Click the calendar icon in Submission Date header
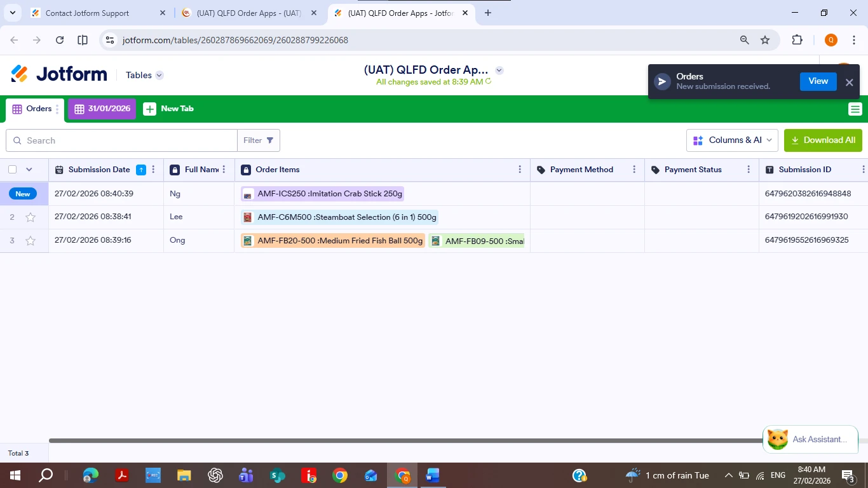868x488 pixels. tap(58, 170)
